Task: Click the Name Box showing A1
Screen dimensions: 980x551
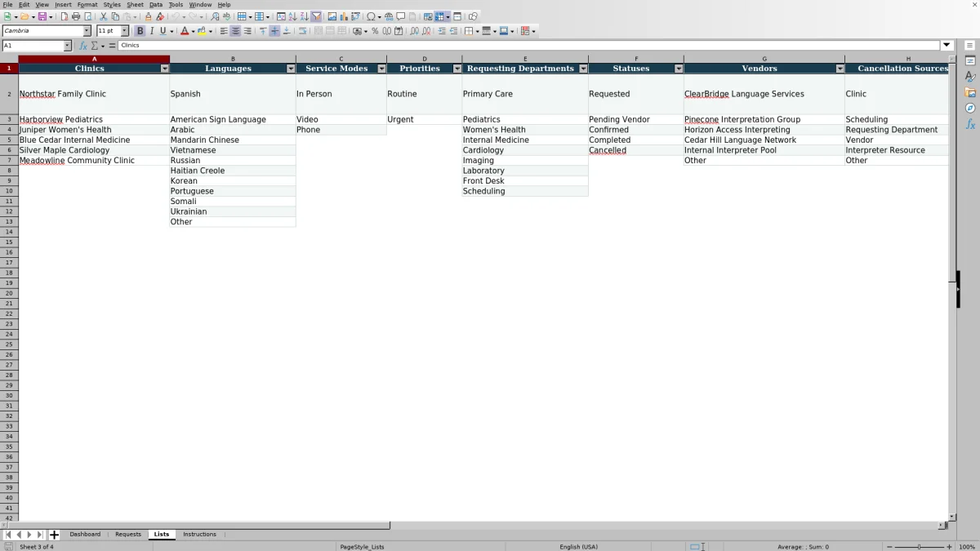Action: click(x=32, y=46)
